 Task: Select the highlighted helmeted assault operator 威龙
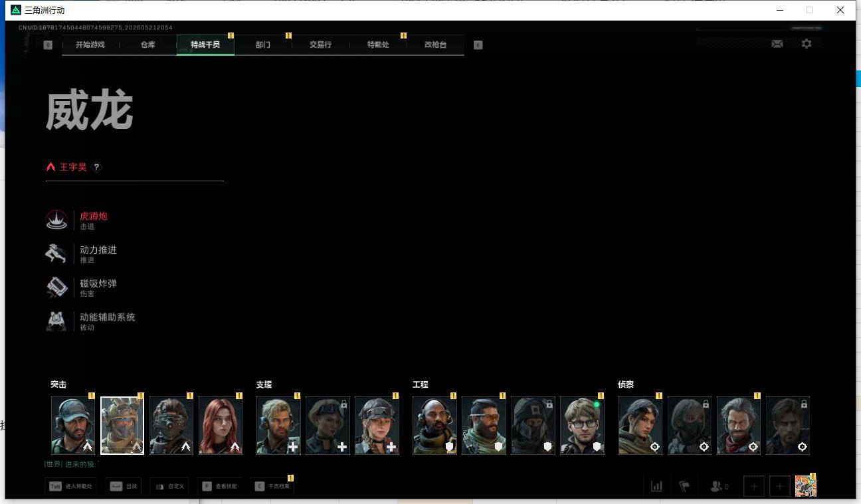122,426
